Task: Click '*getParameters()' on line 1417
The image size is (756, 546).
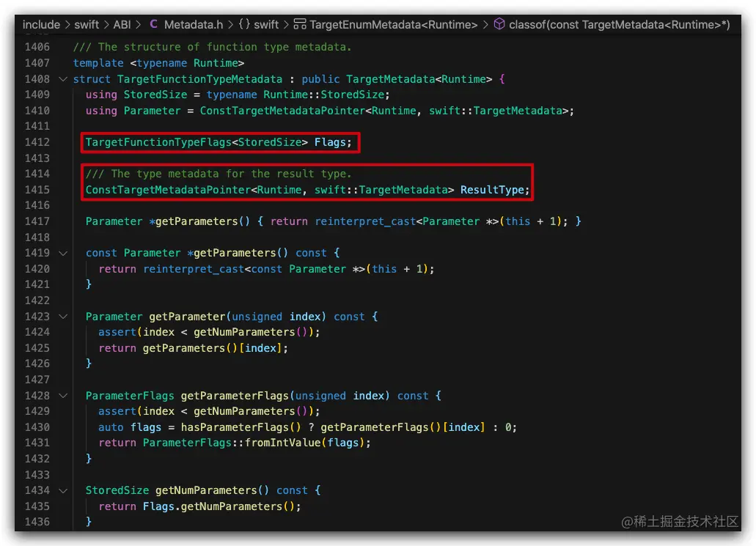Action: (x=199, y=221)
